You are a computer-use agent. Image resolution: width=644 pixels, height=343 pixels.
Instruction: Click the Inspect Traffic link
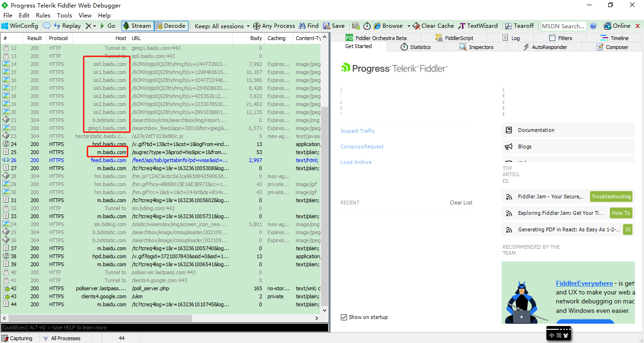[x=358, y=131]
